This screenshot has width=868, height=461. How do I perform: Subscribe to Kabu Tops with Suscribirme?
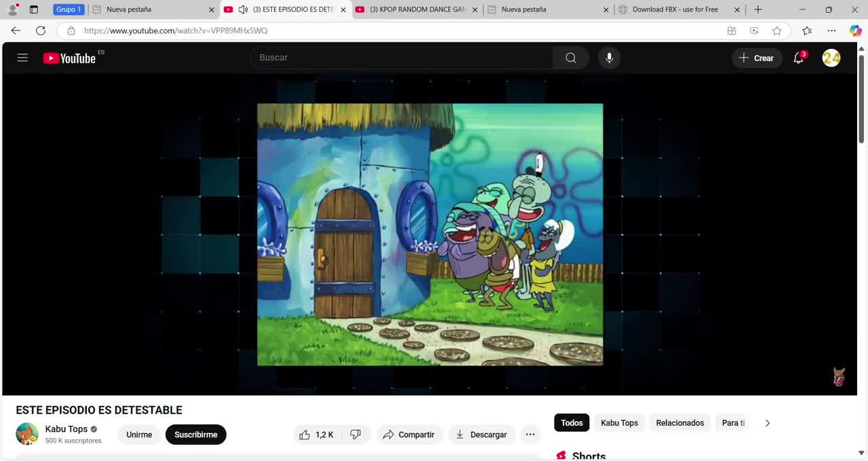pyautogui.click(x=195, y=435)
